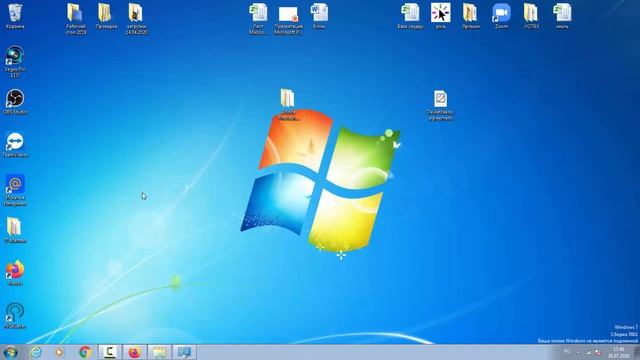Open Windows Media Player from taskbar

pos(60,352)
